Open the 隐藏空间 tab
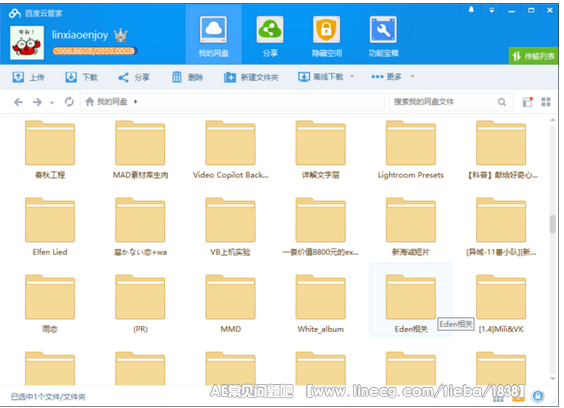The width and height of the screenshot is (564, 408). click(326, 36)
